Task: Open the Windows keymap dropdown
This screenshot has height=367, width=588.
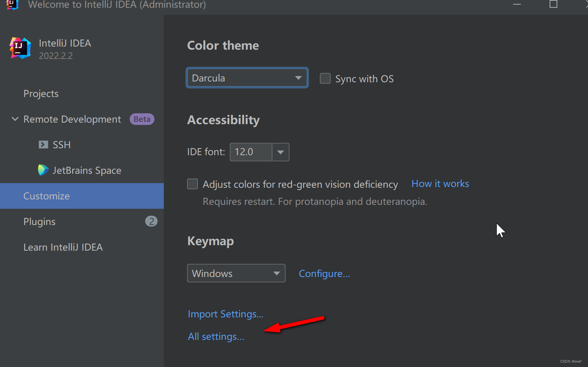Action: pos(236,273)
